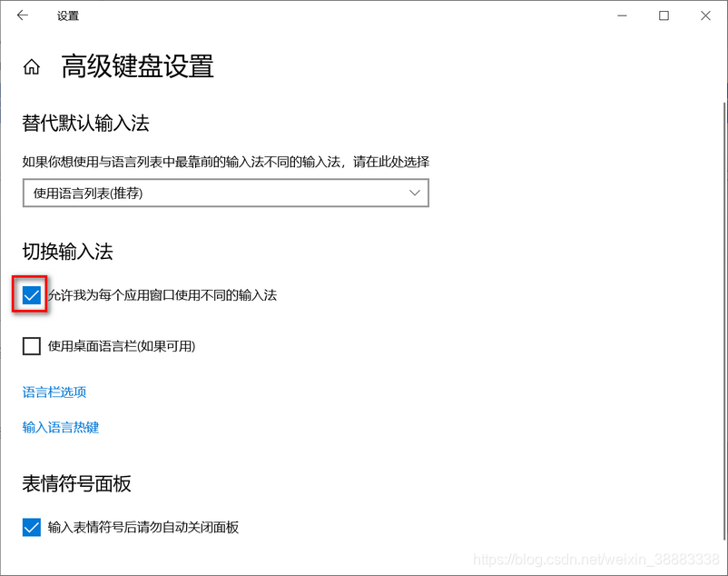
Task: Go back with the arrow icon
Action: tap(23, 15)
